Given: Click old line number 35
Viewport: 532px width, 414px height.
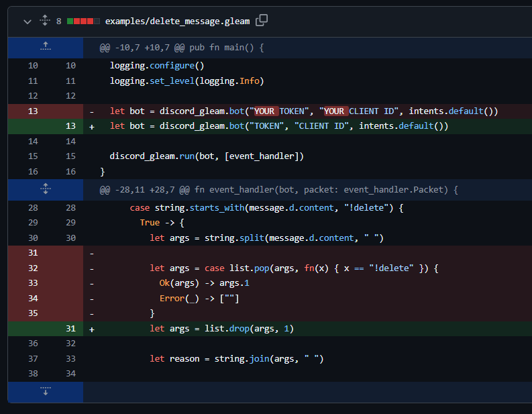Looking at the screenshot, I should point(33,313).
